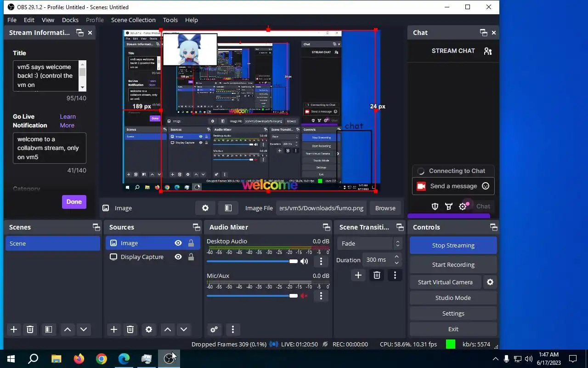Stop Streaming button
This screenshot has height=368, width=588.
point(453,245)
